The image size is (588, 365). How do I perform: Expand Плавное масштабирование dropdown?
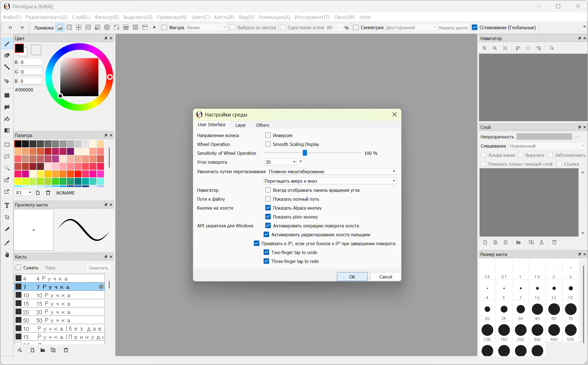point(332,172)
